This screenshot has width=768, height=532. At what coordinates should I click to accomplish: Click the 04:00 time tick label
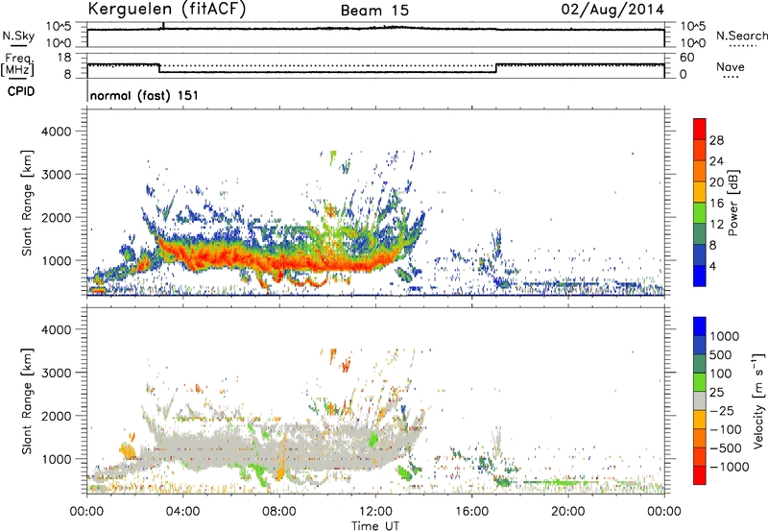pos(182,512)
